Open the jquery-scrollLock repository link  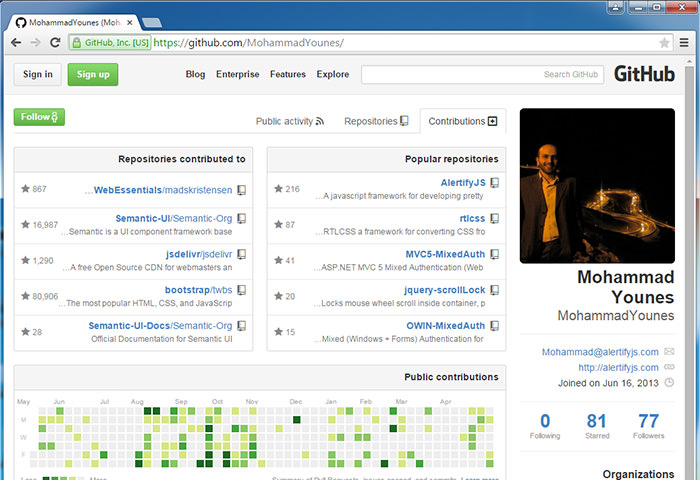pyautogui.click(x=445, y=290)
